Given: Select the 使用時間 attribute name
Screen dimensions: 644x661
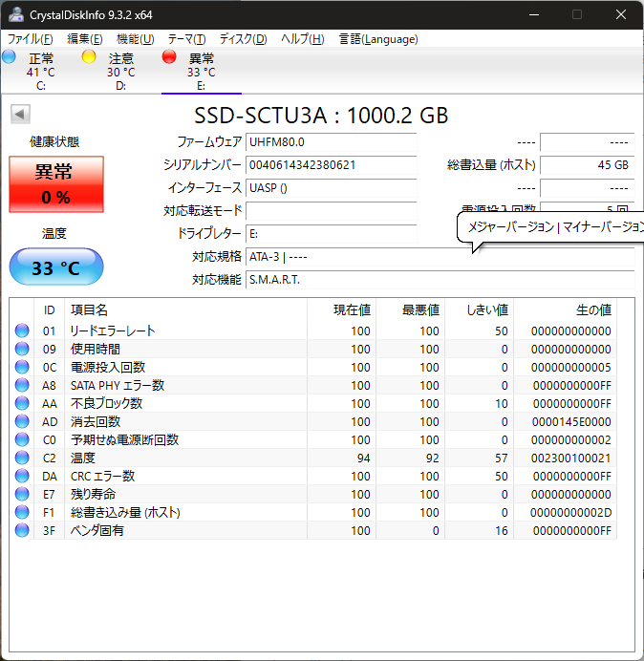Looking at the screenshot, I should coord(96,349).
